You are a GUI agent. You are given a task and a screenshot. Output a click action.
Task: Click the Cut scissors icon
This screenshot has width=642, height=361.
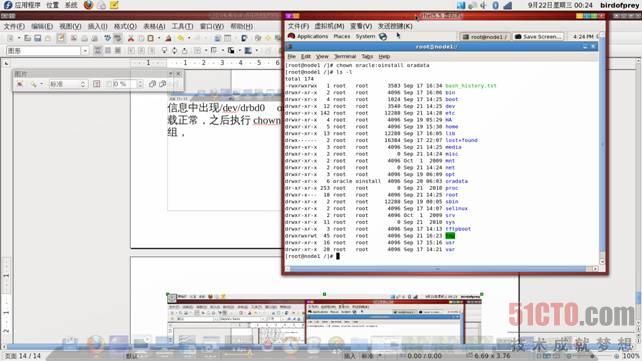[x=131, y=38]
